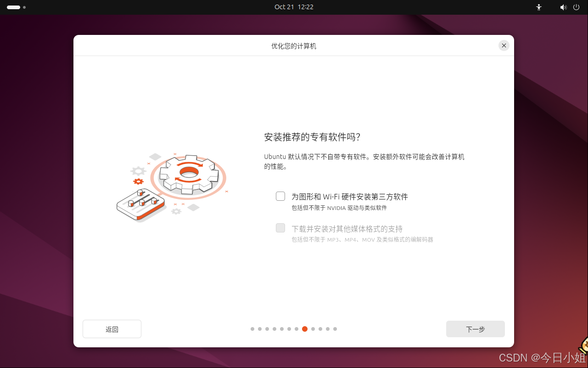Click the Activities pill in the top-left corner
This screenshot has height=368, width=588.
[x=13, y=7]
